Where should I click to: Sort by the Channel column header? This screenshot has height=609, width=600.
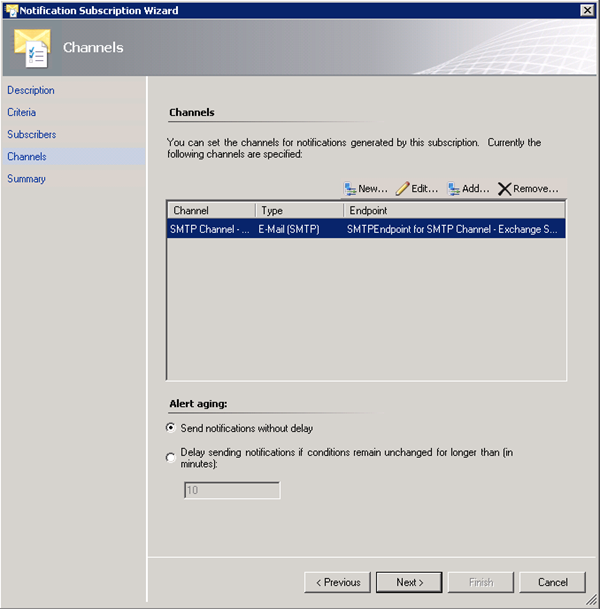(212, 211)
